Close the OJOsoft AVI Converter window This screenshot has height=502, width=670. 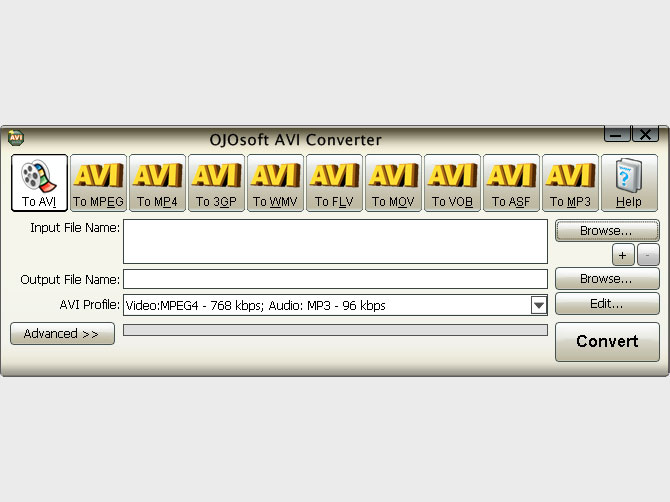point(645,135)
